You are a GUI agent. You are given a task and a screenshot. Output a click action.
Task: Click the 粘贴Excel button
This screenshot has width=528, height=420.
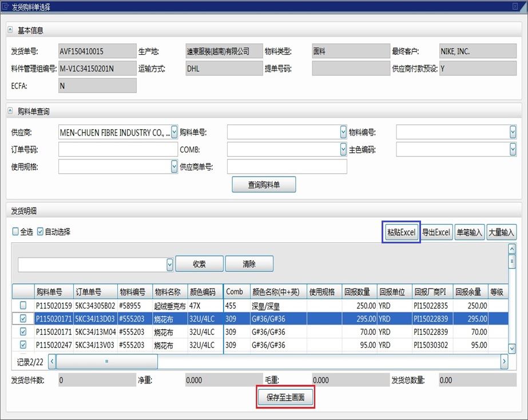[x=401, y=233]
